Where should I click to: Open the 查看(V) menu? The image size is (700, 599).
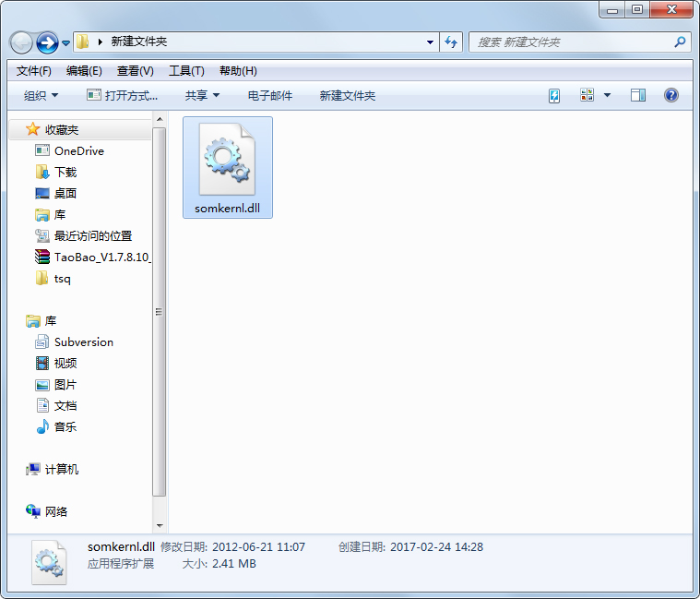[136, 71]
